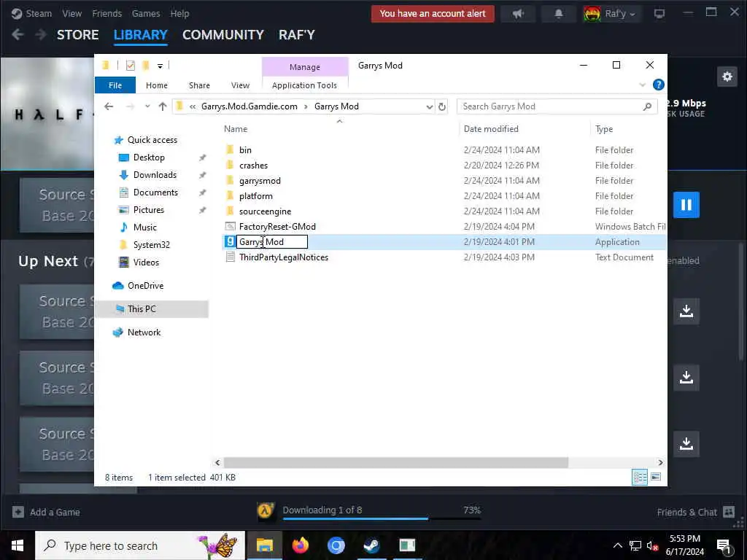Click Steam download progress bar
The height and width of the screenshot is (560, 747).
coord(381,518)
